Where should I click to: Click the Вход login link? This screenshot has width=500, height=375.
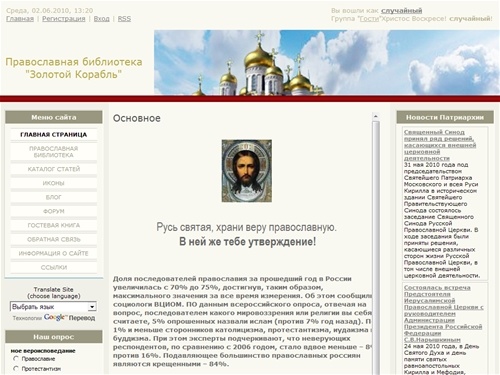101,19
